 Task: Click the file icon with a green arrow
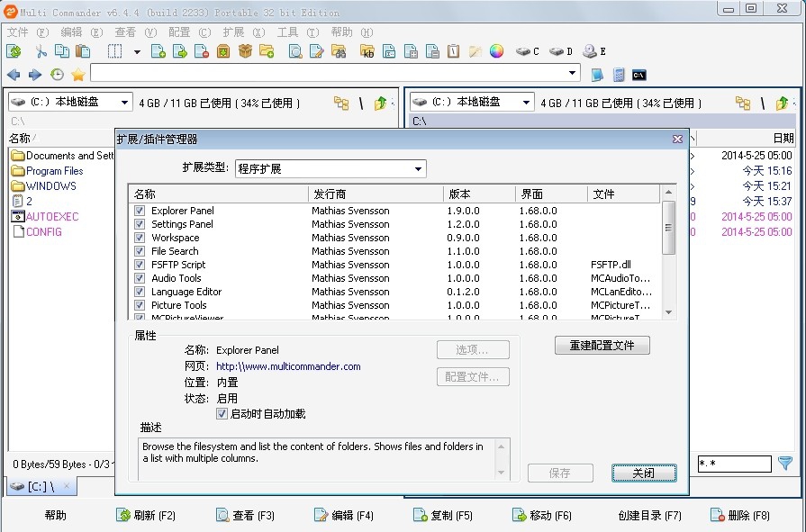pos(180,51)
